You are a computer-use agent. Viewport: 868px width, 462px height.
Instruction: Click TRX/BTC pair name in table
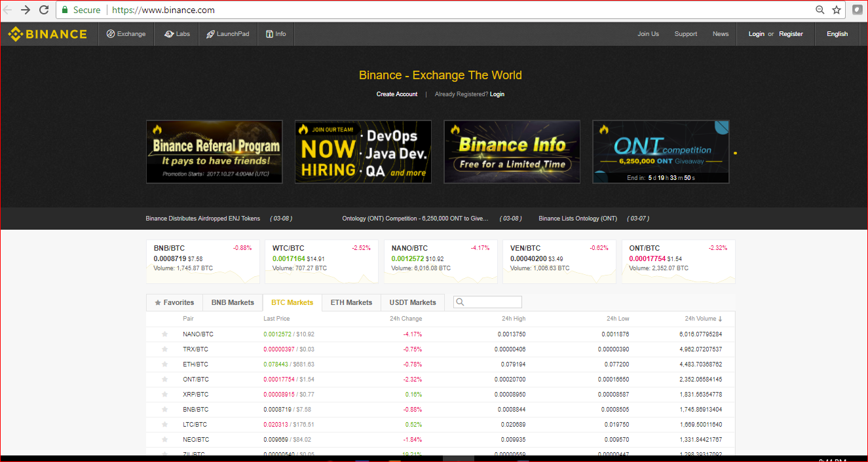click(195, 349)
